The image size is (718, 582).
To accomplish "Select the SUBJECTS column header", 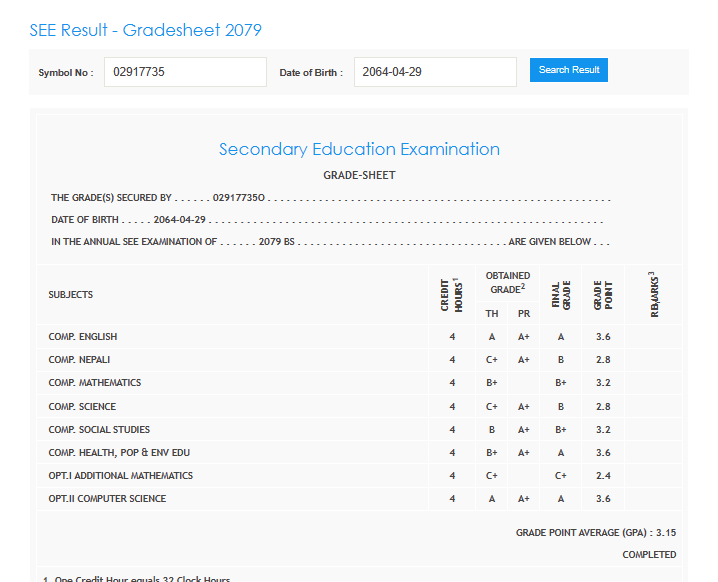I will click(71, 295).
